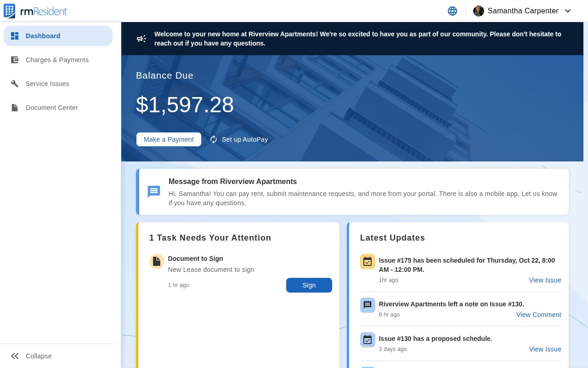
Task: Click the Latest Updates heading
Action: (392, 238)
